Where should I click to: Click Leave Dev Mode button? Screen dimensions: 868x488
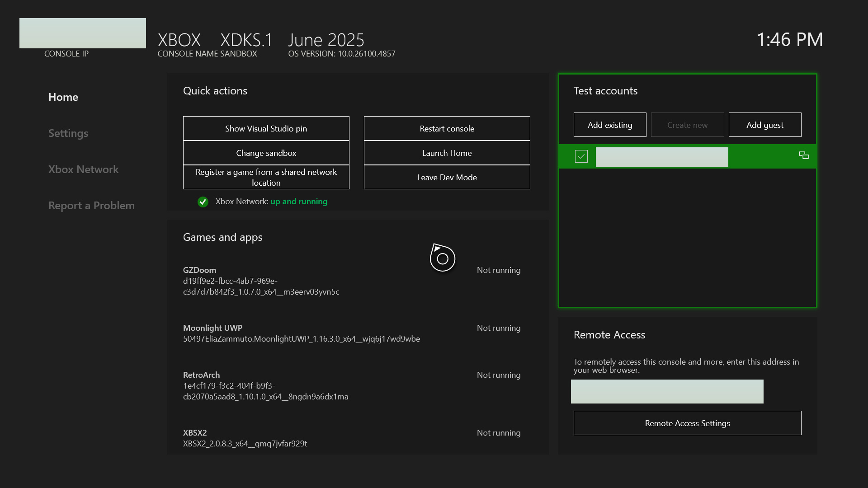pos(447,177)
